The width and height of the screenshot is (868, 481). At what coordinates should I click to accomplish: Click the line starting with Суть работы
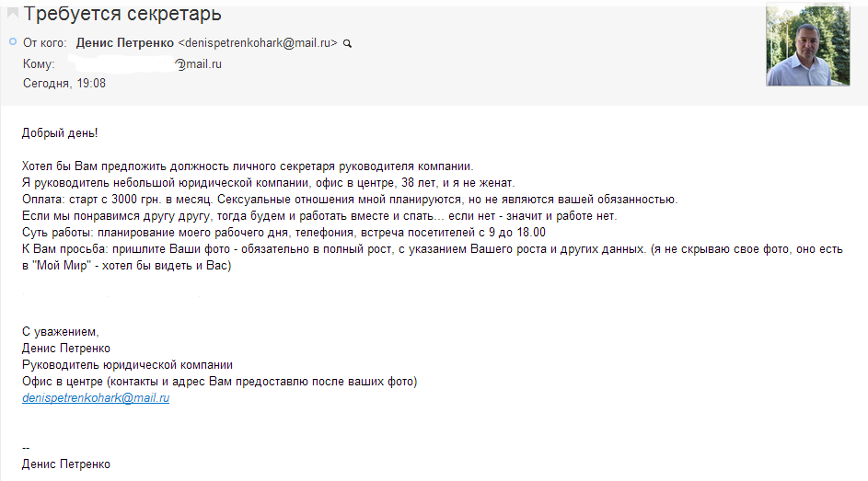pyautogui.click(x=284, y=233)
